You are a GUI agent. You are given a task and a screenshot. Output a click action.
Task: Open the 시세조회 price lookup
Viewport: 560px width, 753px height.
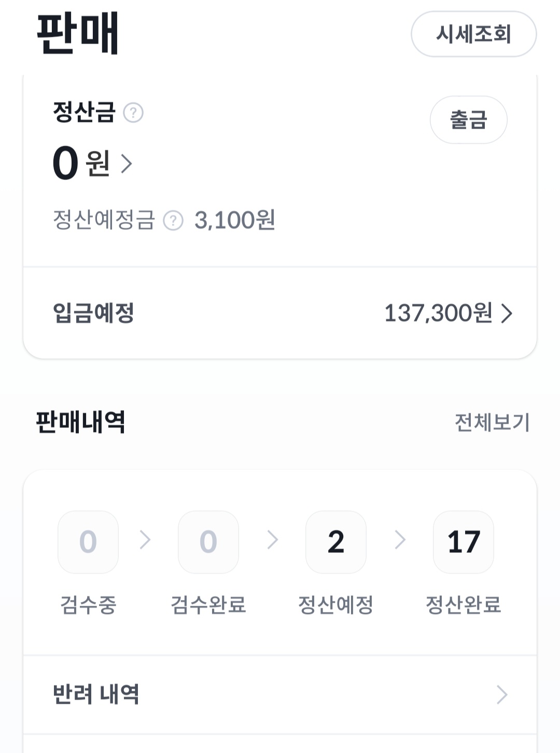474,34
